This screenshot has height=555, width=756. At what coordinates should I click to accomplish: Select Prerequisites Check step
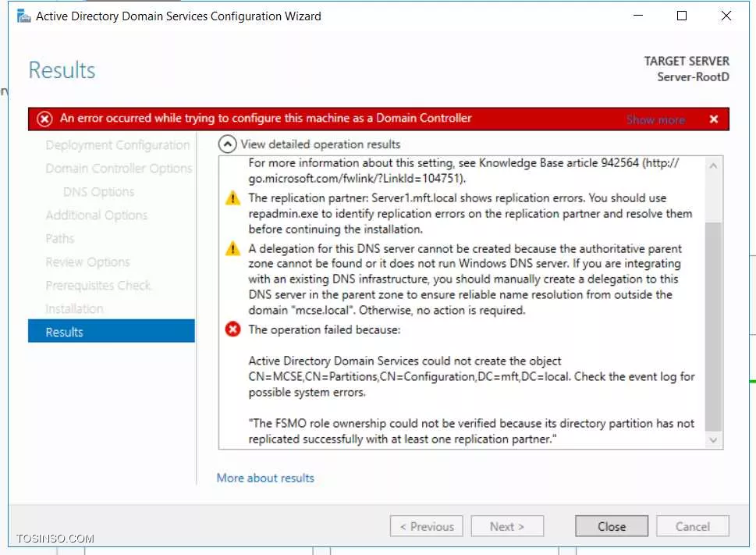click(98, 286)
